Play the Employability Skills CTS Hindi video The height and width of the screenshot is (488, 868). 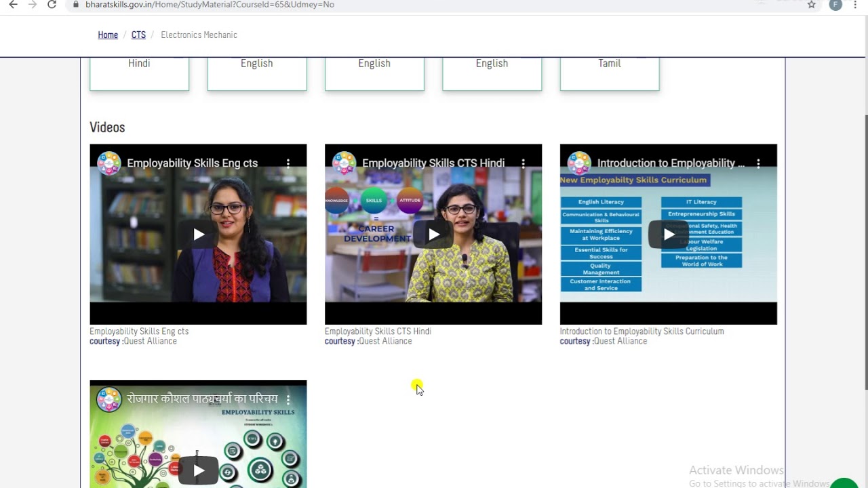click(x=433, y=235)
